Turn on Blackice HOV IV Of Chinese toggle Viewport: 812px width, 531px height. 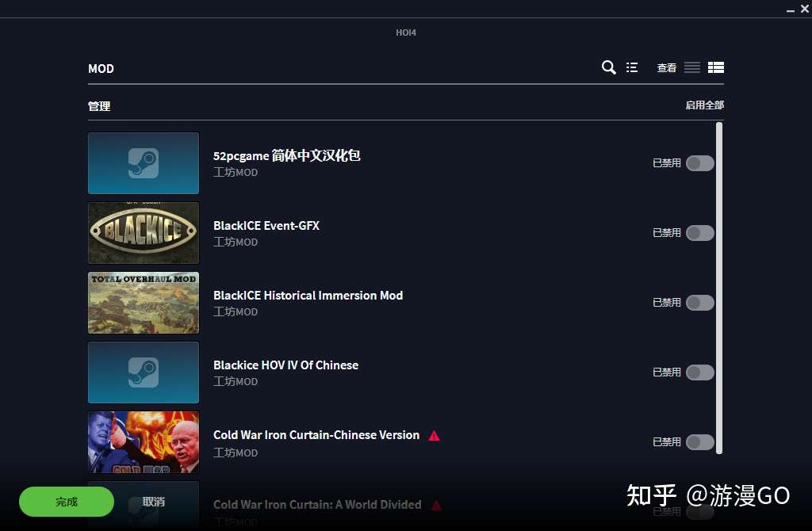pos(699,372)
